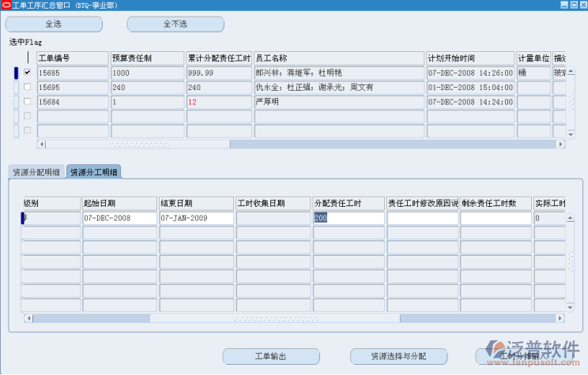Click the upper grid horizontal scrollbar thumb
The image size is (588, 375).
tap(138, 144)
